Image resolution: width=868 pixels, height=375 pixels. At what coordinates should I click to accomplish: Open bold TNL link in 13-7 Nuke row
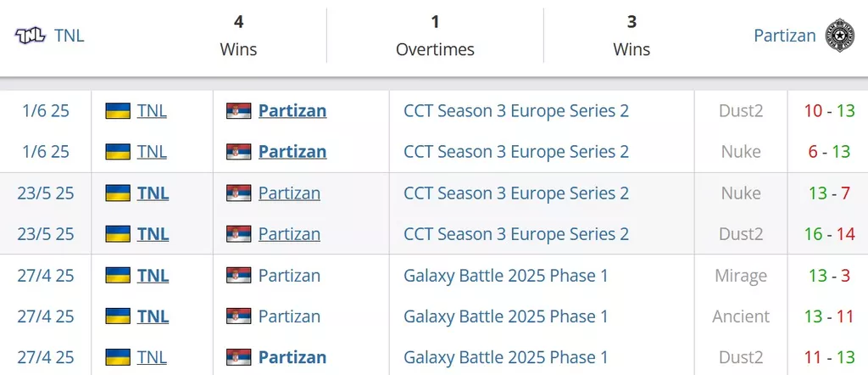tap(153, 193)
